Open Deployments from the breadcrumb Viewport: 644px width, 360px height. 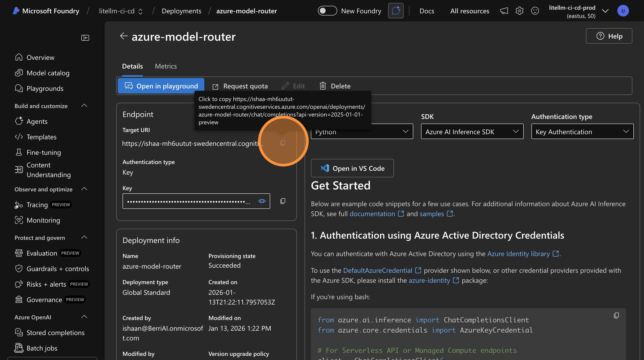tap(182, 11)
